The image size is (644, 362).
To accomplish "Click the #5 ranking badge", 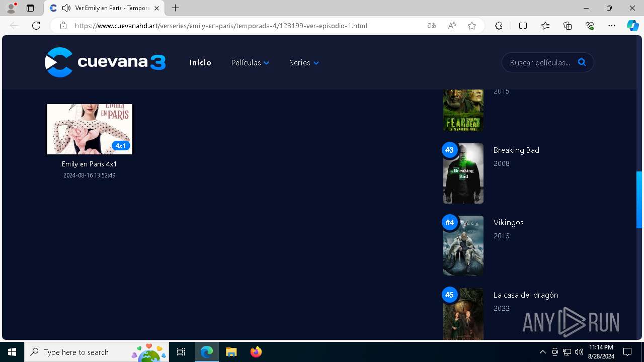I will (450, 295).
